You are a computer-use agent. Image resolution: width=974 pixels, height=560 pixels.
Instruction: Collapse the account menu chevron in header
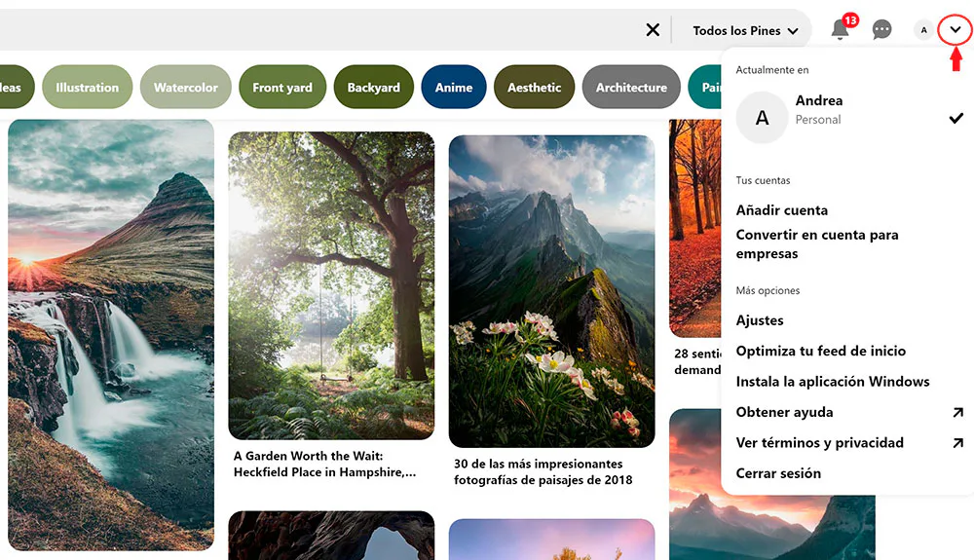coord(955,29)
